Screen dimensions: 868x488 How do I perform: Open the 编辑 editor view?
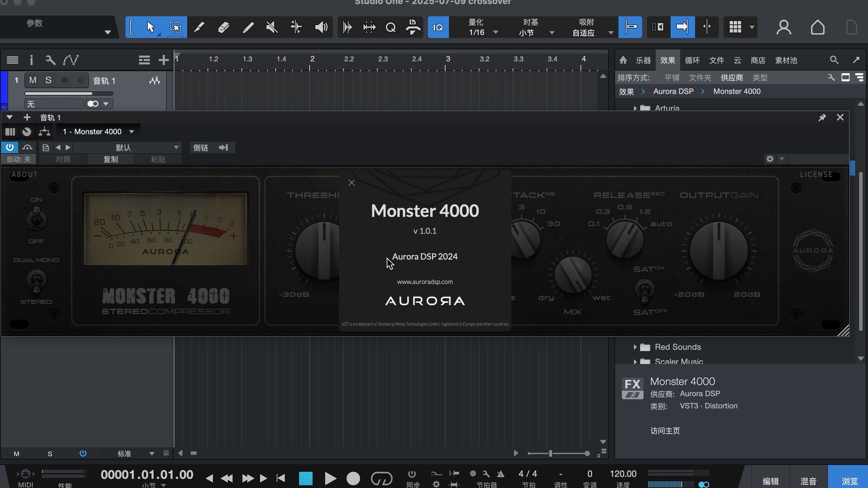click(770, 481)
